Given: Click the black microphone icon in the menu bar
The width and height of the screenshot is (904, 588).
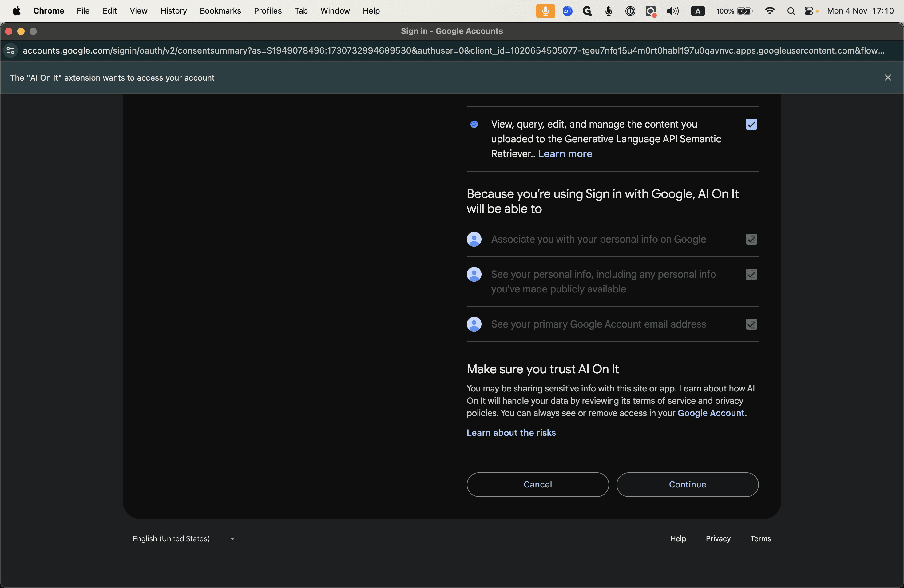Looking at the screenshot, I should point(609,11).
